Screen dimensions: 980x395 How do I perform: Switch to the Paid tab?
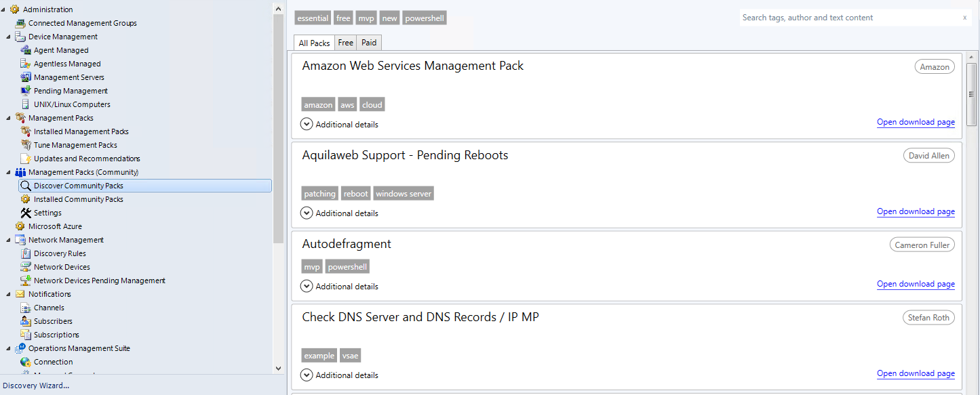pos(369,43)
